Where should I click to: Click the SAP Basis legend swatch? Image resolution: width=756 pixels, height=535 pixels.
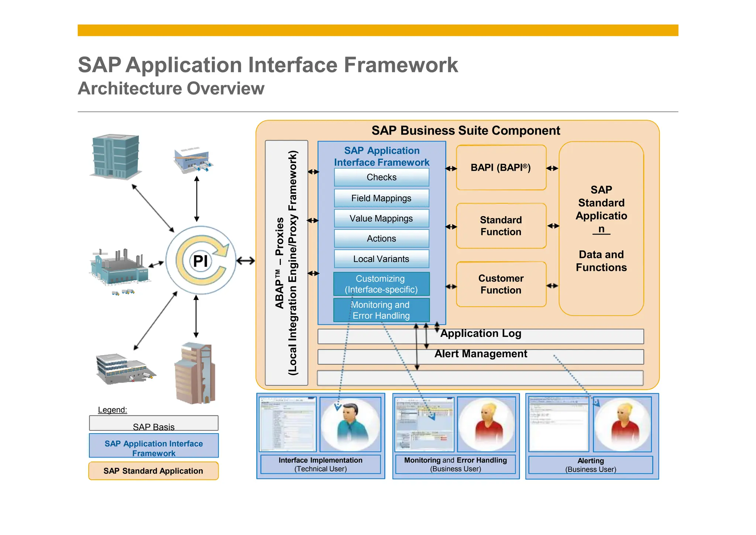pos(154,423)
